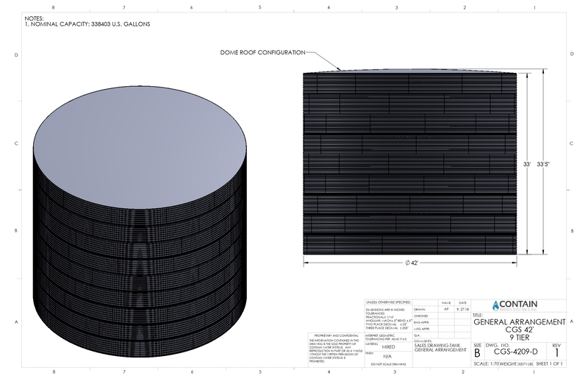Click the "THREE PLACE DECIMAL" tolerance line
Viewport: 588px width, 381px height.
(x=387, y=328)
